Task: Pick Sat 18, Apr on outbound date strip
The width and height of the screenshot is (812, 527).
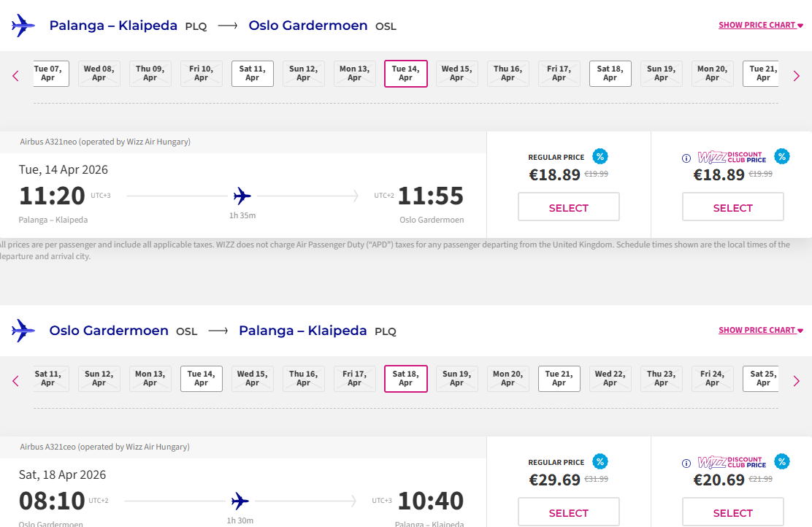Action: pyautogui.click(x=610, y=74)
